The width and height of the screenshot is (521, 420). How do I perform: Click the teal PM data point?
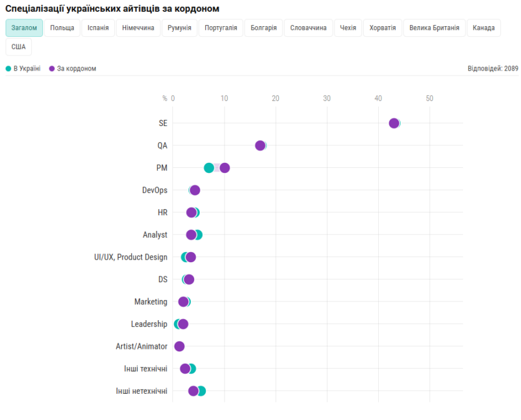tap(208, 168)
